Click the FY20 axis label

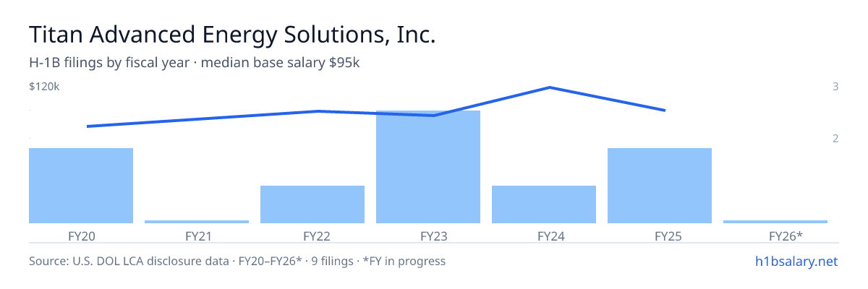click(81, 236)
